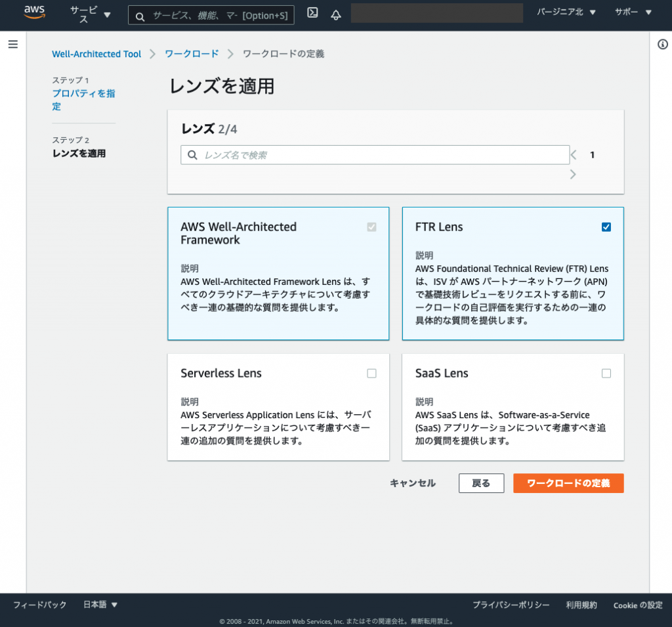Click the ワークロードの定義 orange button
The height and width of the screenshot is (627, 672).
pos(568,483)
